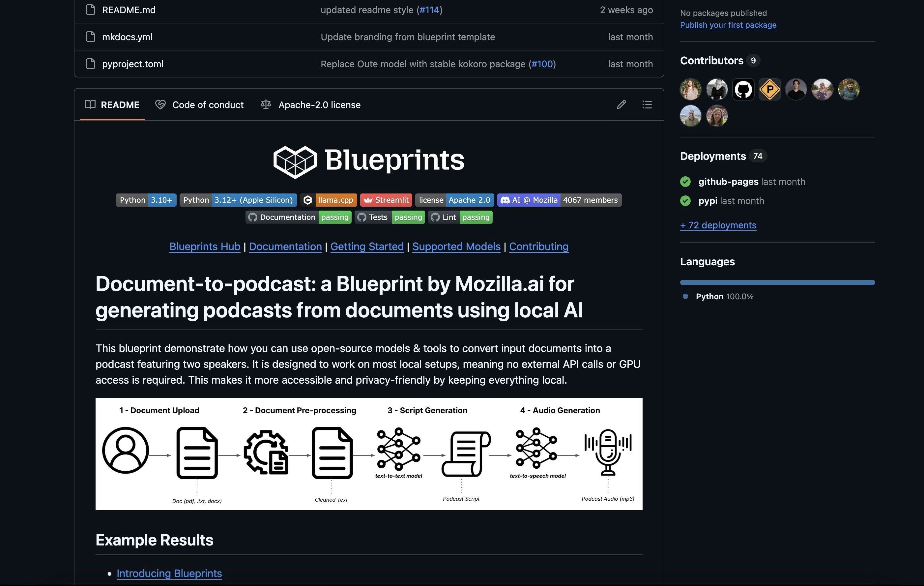Click the green check icon beside pypi
Screen dimensions: 924x586
[685, 201]
